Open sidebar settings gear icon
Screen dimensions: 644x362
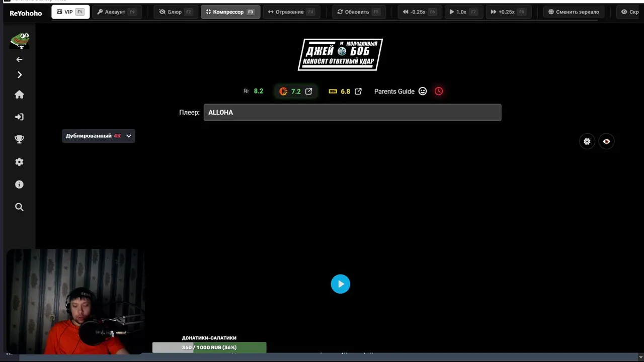pyautogui.click(x=19, y=162)
